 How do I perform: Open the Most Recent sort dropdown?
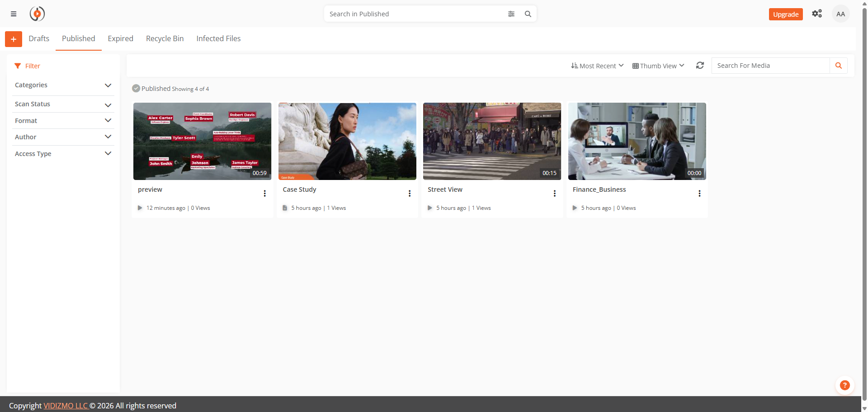click(597, 66)
